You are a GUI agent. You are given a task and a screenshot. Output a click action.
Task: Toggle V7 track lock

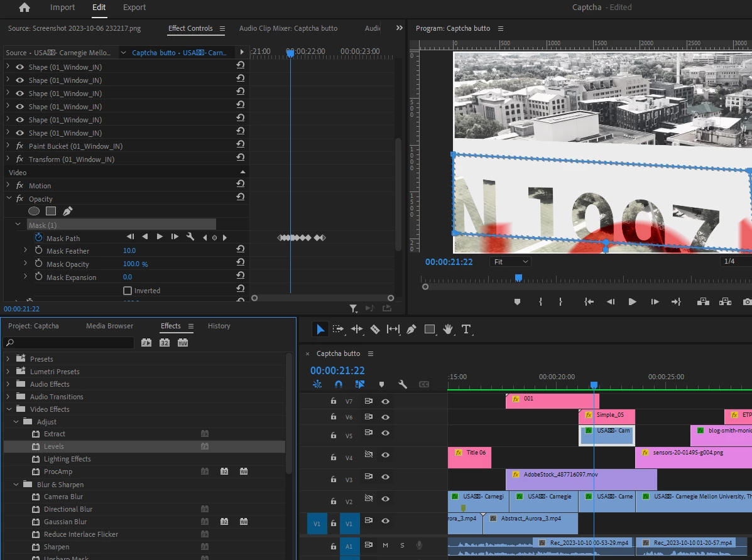(334, 401)
